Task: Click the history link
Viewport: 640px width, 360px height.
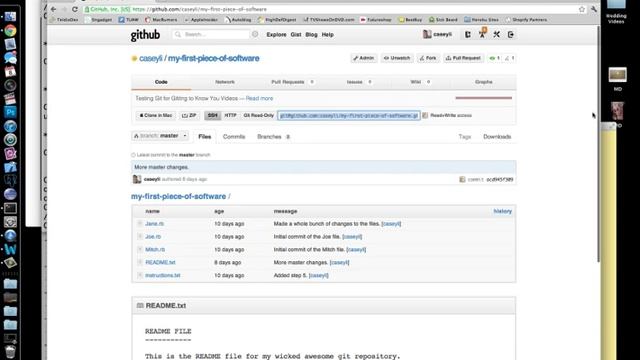Action: [x=502, y=211]
